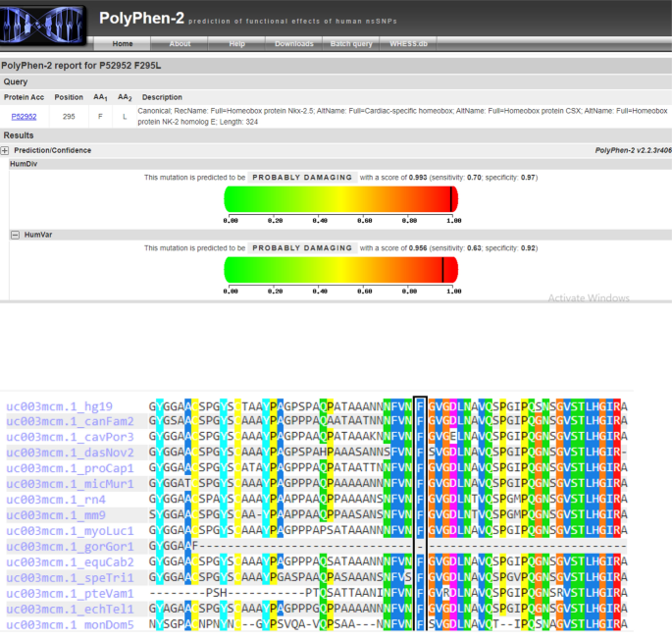Select the uc003mcm.1_canFam2 sequence label

point(69,420)
